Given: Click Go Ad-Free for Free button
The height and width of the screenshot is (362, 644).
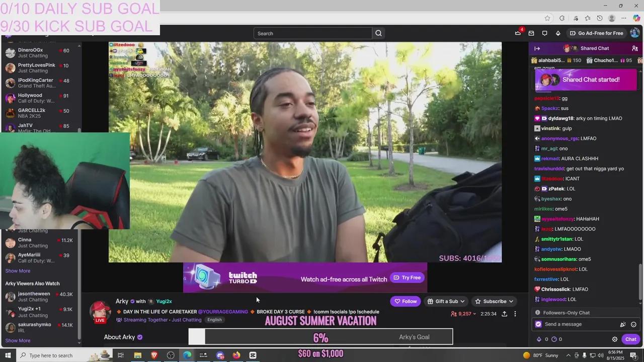Looking at the screenshot, I should (x=597, y=33).
